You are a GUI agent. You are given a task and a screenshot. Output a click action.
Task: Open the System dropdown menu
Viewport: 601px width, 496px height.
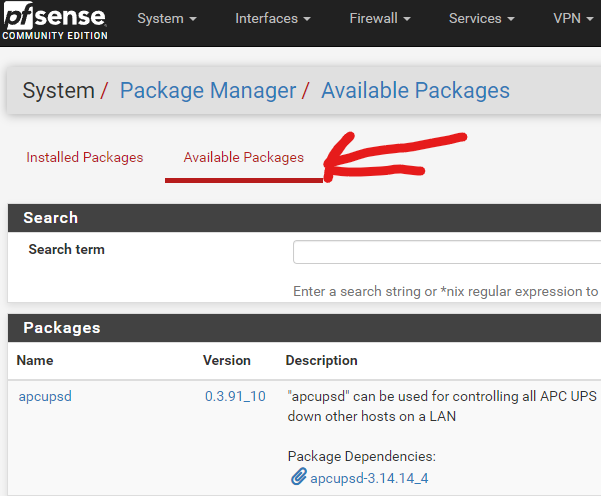(x=167, y=18)
